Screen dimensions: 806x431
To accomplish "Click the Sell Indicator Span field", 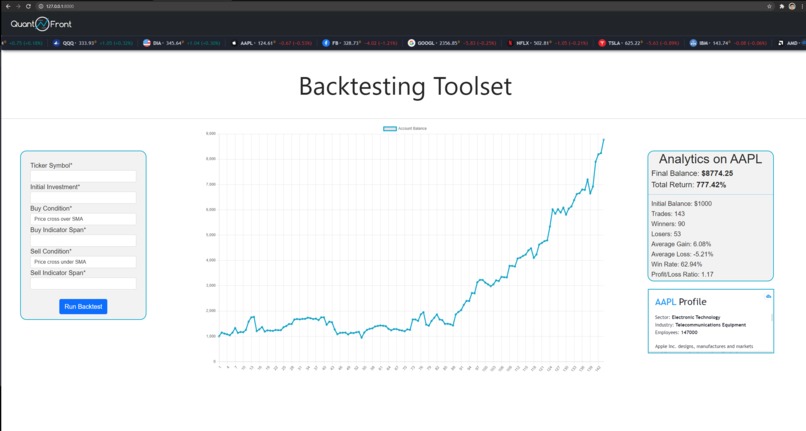I will point(83,283).
